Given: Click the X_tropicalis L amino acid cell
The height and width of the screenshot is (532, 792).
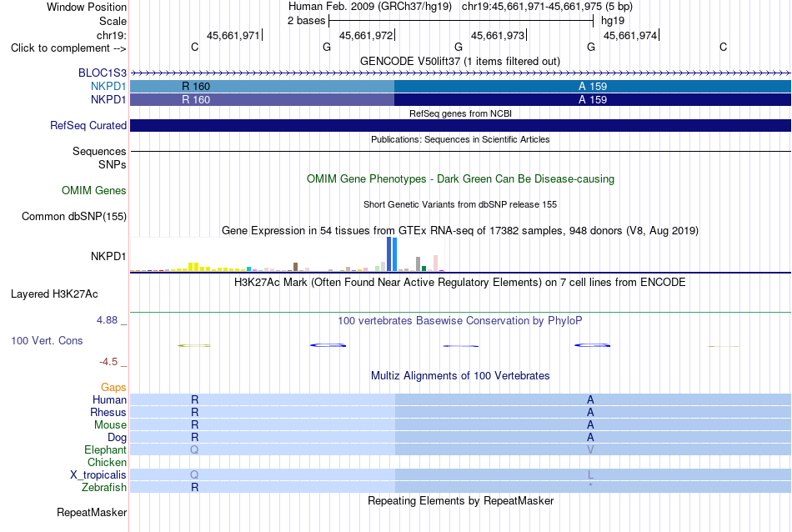Looking at the screenshot, I should pyautogui.click(x=590, y=475).
